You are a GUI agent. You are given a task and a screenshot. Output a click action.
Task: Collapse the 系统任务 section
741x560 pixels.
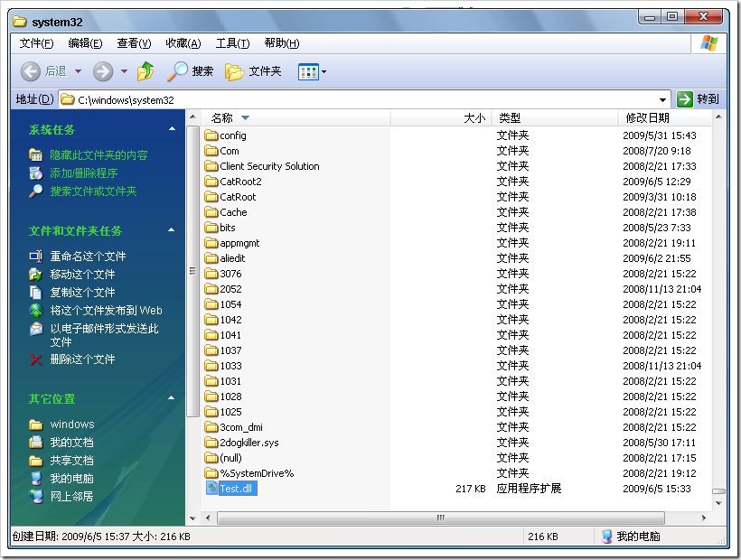[x=172, y=129]
